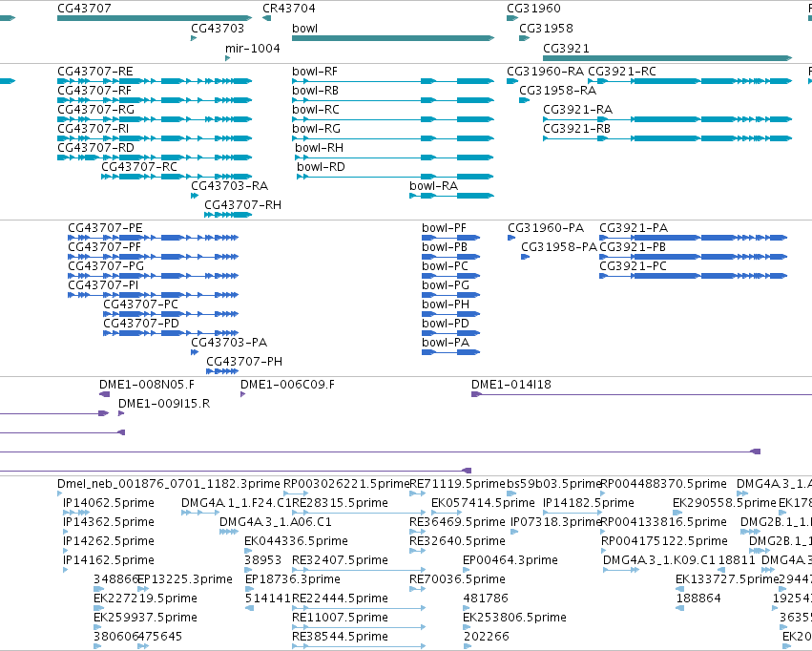Select EST DMG4A.3_1.A06.C1
Viewport: 812px width, 651px height.
point(229,532)
